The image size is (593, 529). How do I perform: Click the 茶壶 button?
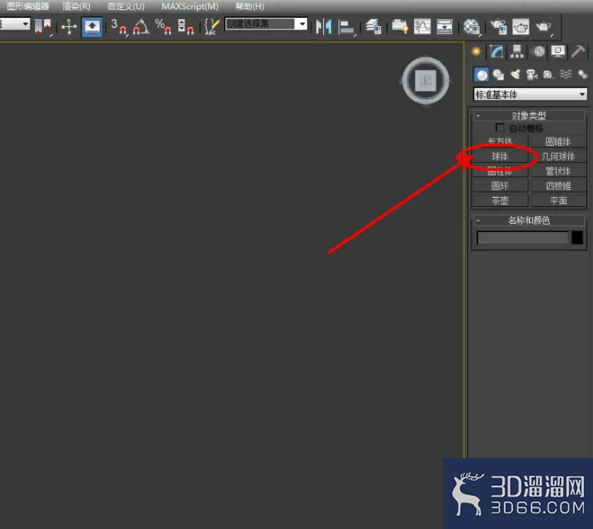coord(500,200)
